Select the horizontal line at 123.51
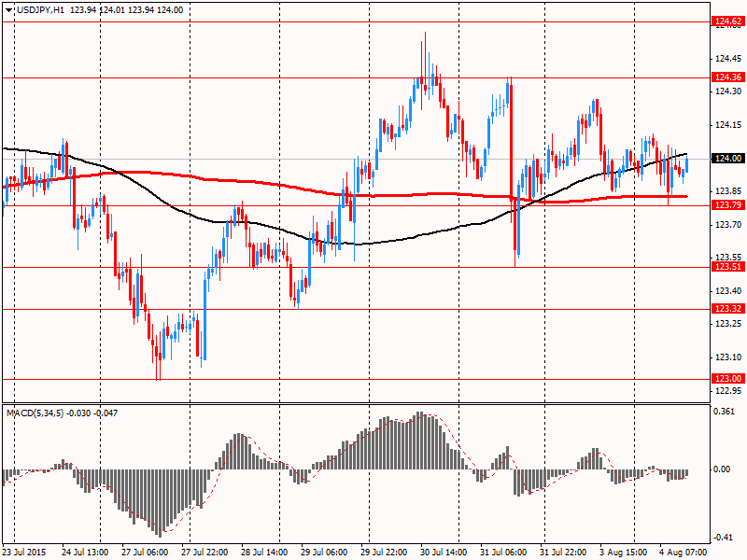This screenshot has width=747, height=560. 356,267
